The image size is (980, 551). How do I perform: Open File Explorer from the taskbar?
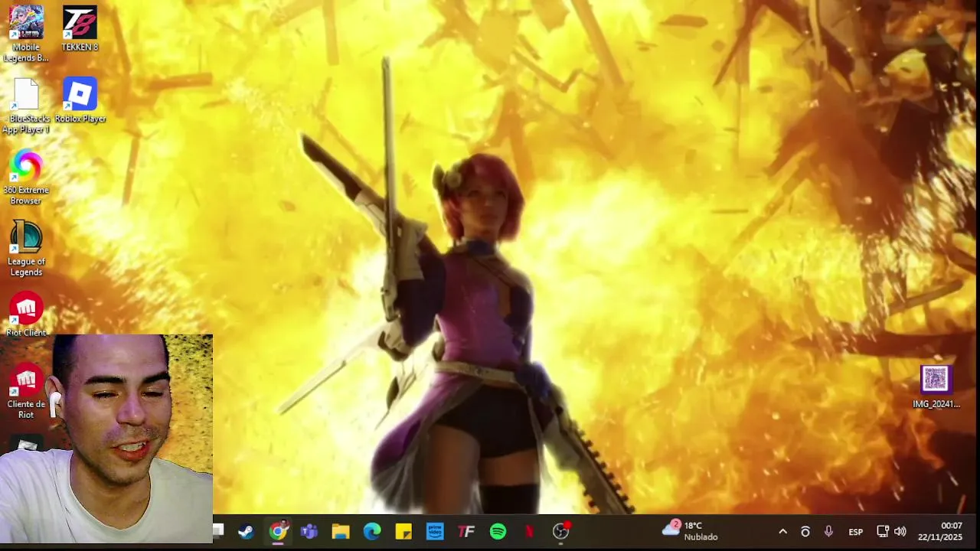click(341, 531)
